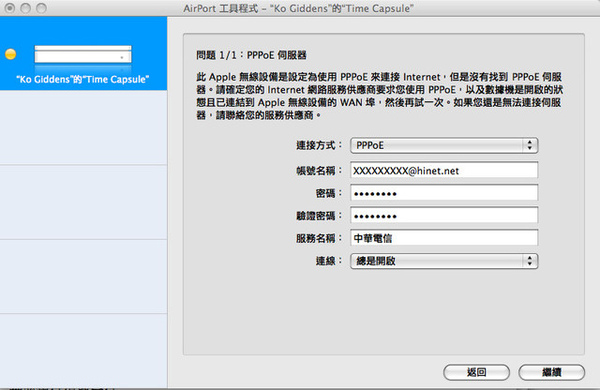Screen dimensions: 600x390
Task: Open the 連接方式 PPPoE dropdown
Action: pyautogui.click(x=444, y=145)
